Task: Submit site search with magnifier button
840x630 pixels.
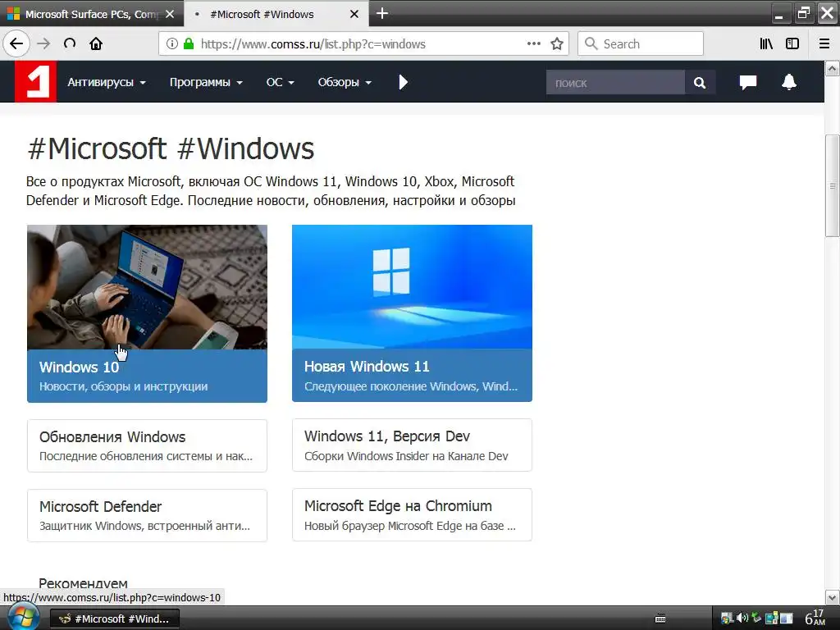Action: pos(700,83)
